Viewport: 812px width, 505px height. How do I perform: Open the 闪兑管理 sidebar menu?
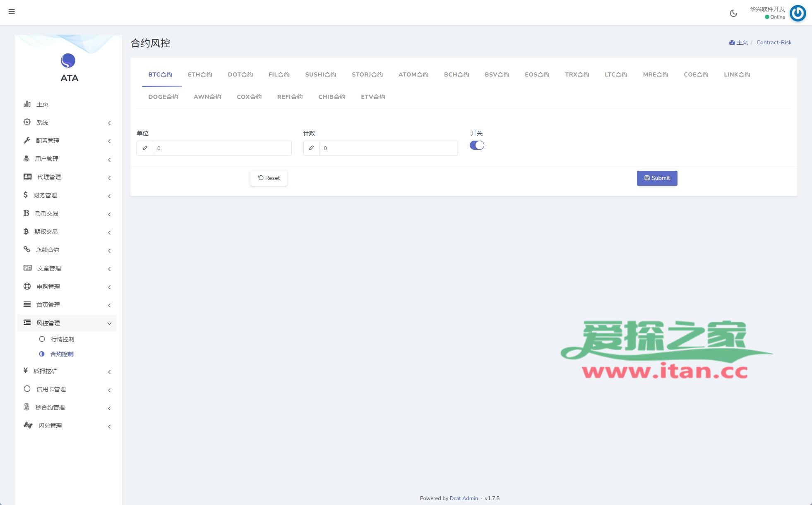click(67, 426)
